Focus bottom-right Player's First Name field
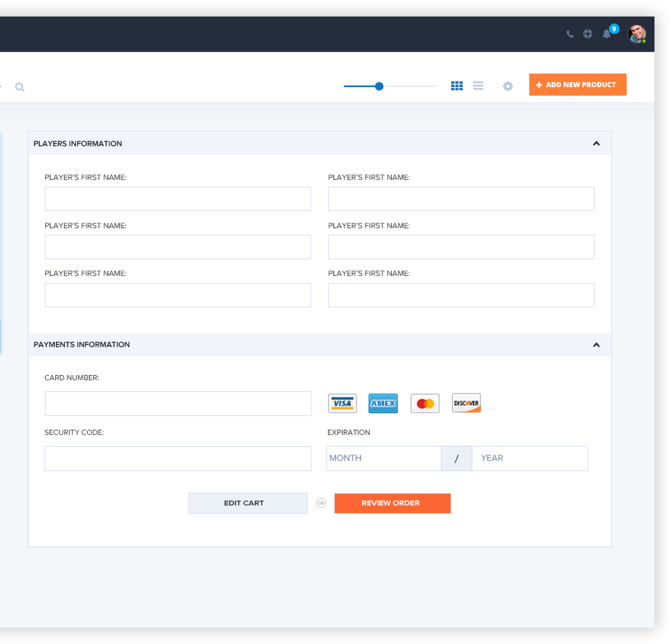This screenshot has height=644, width=671. tap(461, 295)
